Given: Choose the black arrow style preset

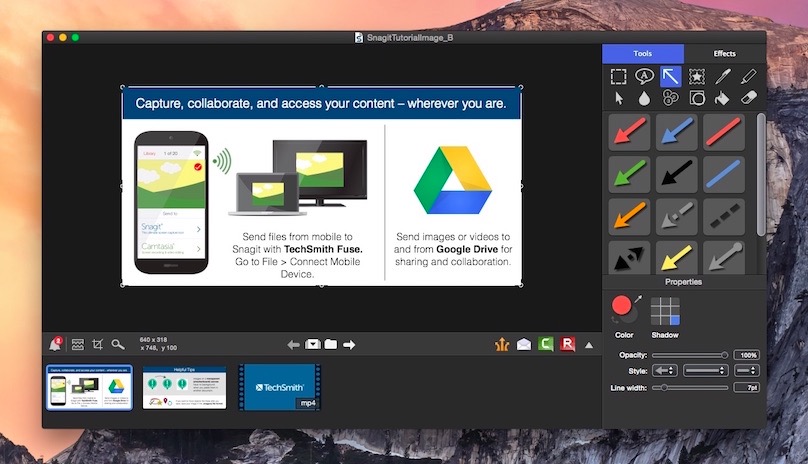Looking at the screenshot, I should [x=677, y=174].
